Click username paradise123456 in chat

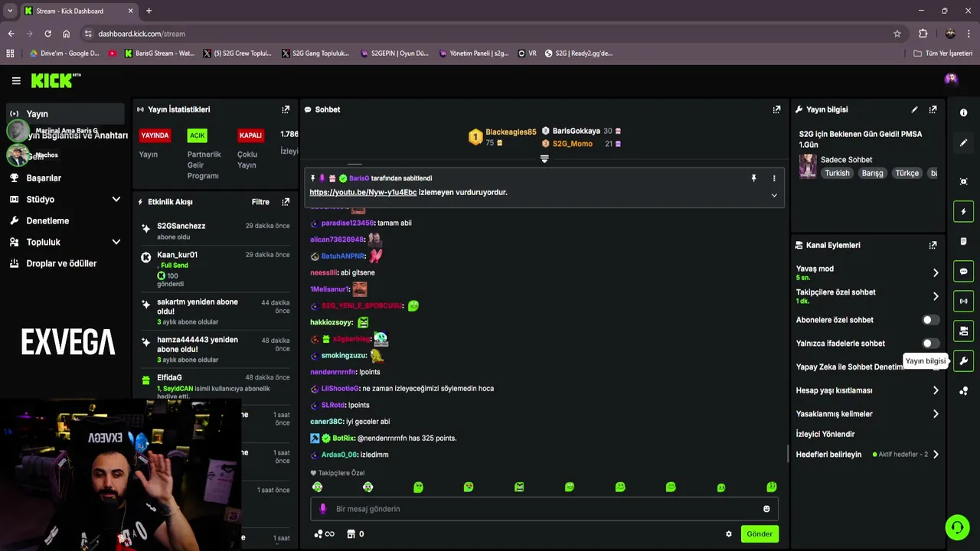(348, 223)
